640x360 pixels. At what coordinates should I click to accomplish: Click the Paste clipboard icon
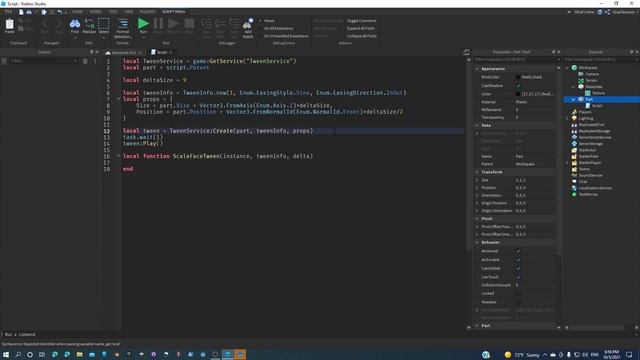(9, 25)
